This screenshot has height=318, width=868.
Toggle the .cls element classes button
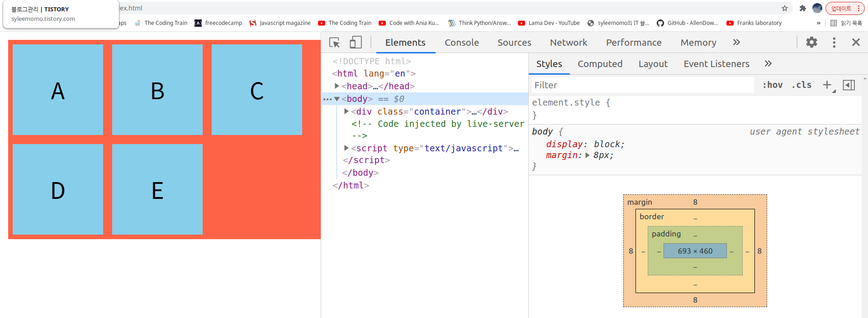pyautogui.click(x=802, y=85)
